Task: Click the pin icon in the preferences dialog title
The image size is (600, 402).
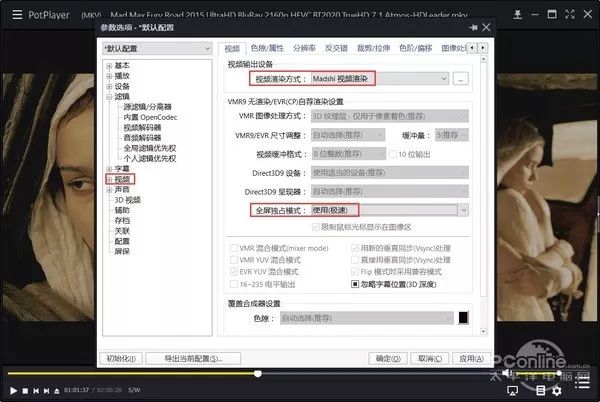Action: [x=473, y=28]
